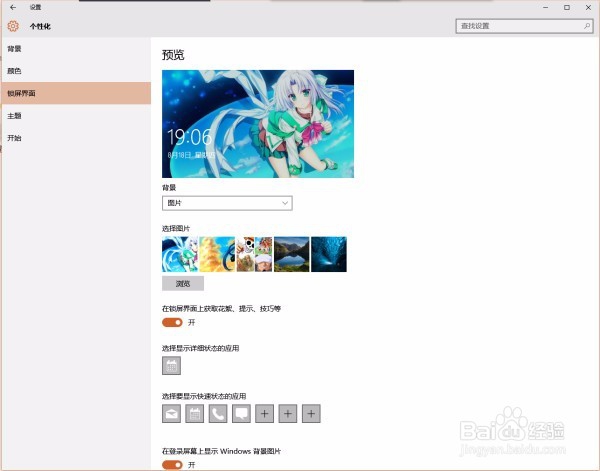This screenshot has height=471, width=600.
Task: Click the back arrow in title bar
Action: pyautogui.click(x=13, y=7)
